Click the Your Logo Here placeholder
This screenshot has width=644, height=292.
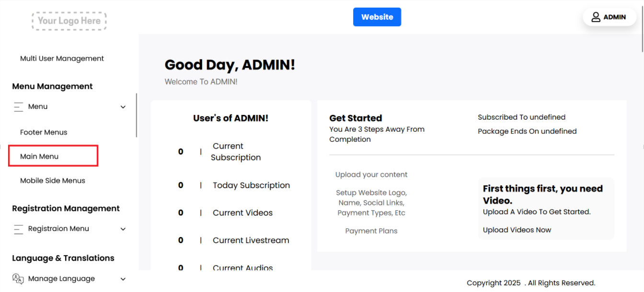pyautogui.click(x=69, y=21)
